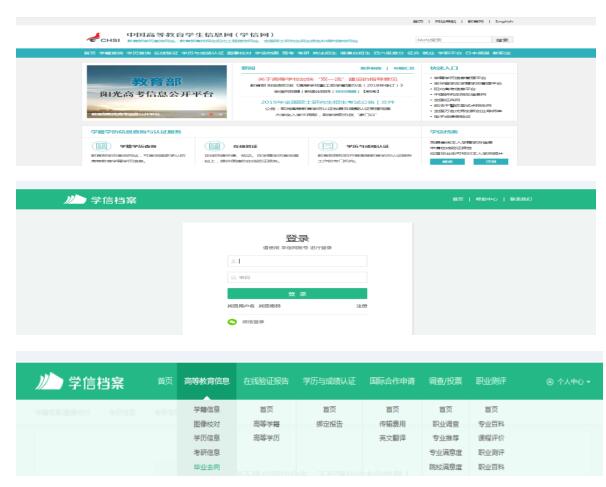Image resolution: width=606 pixels, height=487 pixels.
Task: Click the 学信档案 logo in the green navigation bar
Action: [x=80, y=382]
